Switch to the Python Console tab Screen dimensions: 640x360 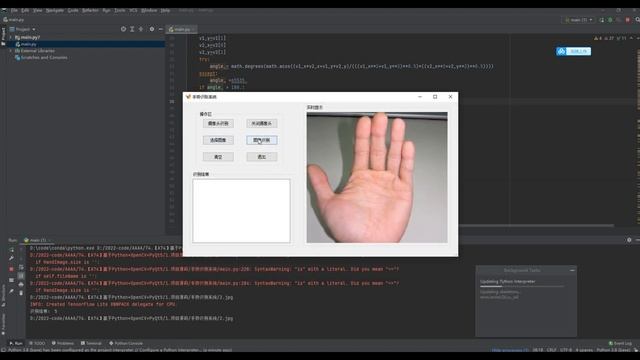(126, 343)
